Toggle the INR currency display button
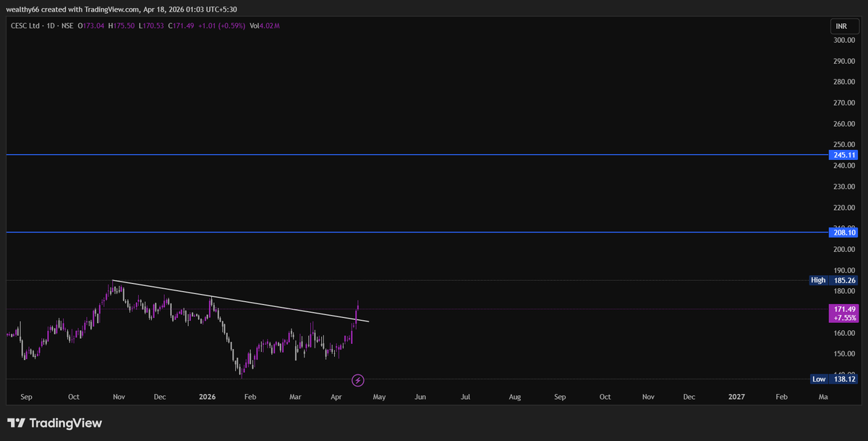The image size is (868, 441). coord(842,25)
